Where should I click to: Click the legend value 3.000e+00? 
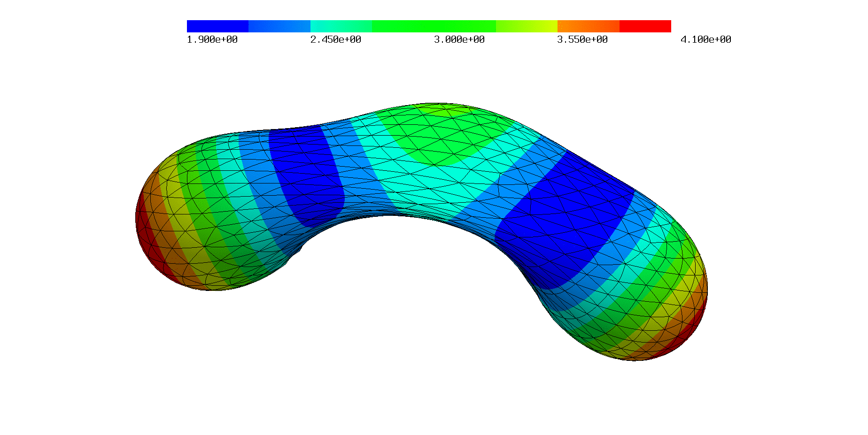click(x=459, y=40)
